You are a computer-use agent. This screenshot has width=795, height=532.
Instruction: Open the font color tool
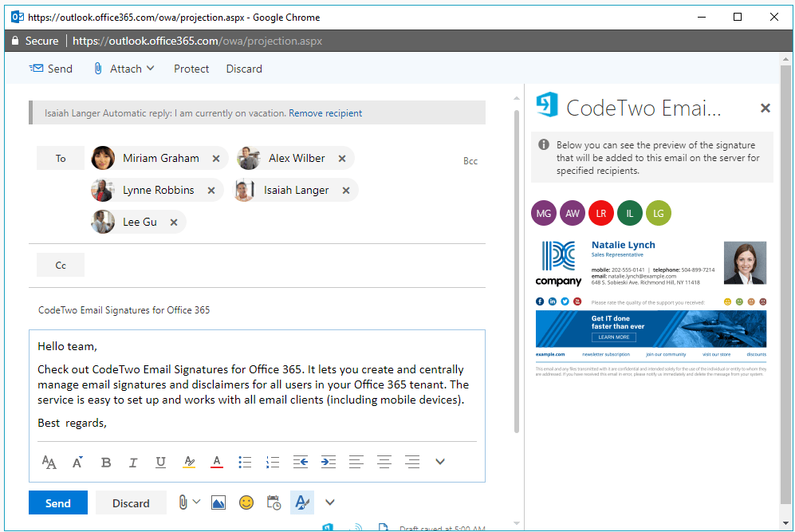click(x=217, y=462)
